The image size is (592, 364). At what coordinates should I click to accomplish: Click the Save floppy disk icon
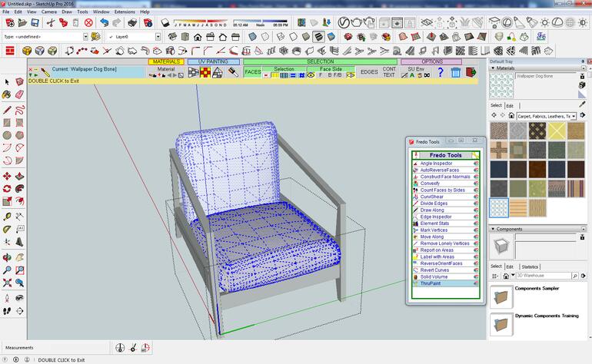[x=35, y=23]
